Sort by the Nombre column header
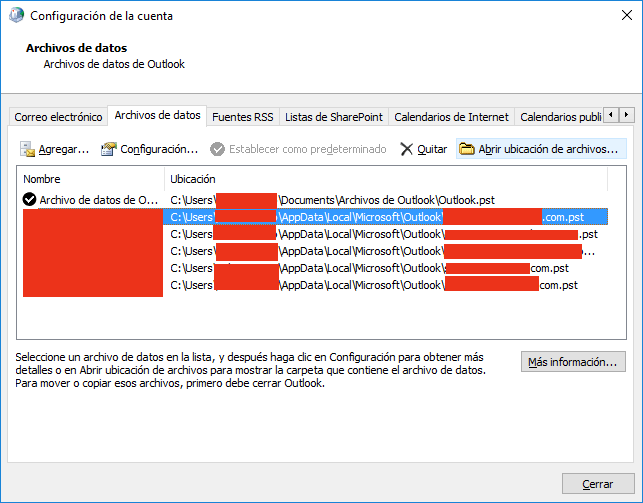Viewport: 643px width, 503px height. coord(91,179)
